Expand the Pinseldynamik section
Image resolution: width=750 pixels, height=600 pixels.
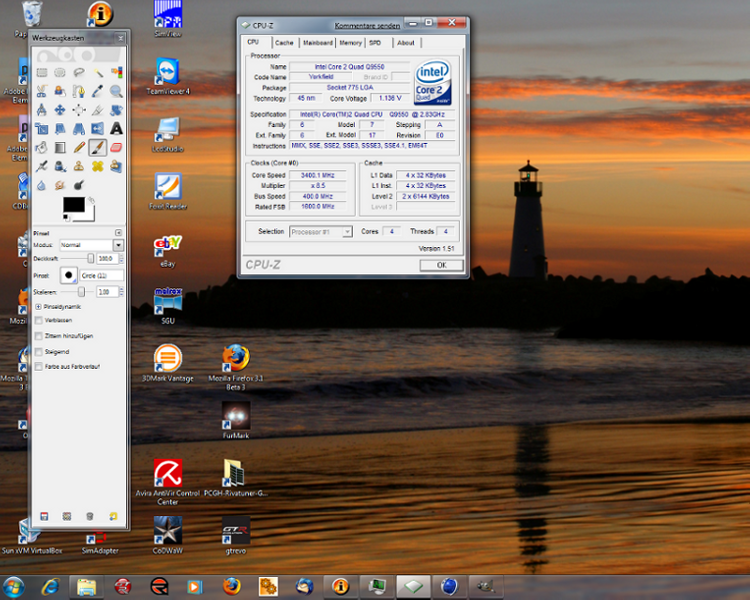(38, 306)
